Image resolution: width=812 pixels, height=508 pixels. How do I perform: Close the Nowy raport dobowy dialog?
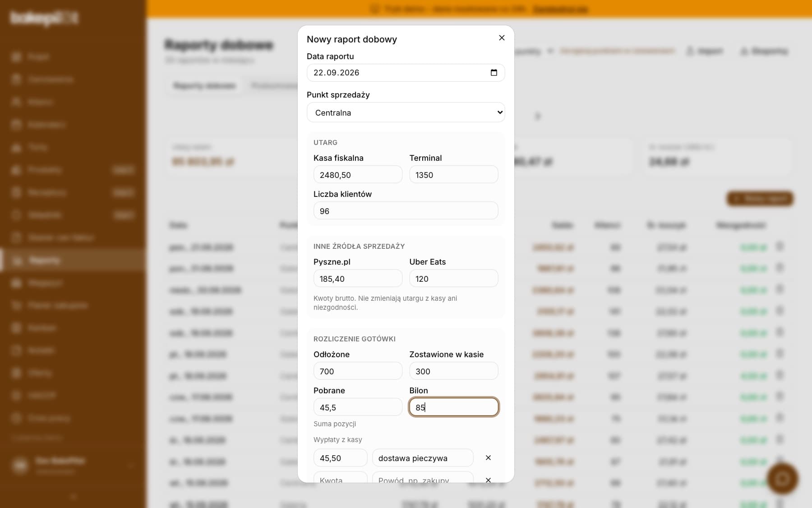[502, 38]
